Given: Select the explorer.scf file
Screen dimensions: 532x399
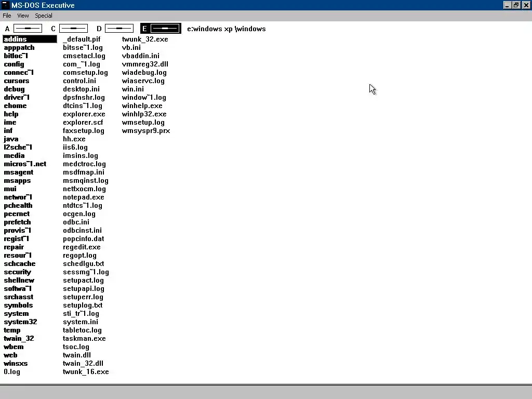Looking at the screenshot, I should (x=83, y=122).
